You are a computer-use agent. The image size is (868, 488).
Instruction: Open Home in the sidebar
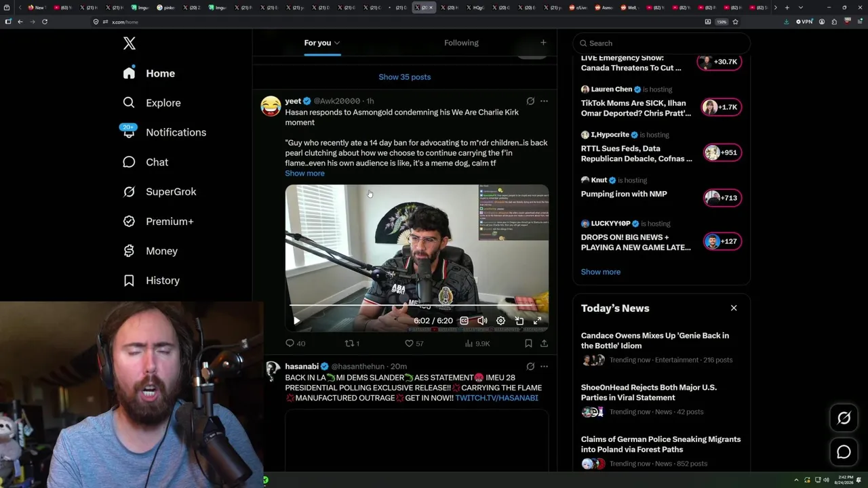coord(149,73)
